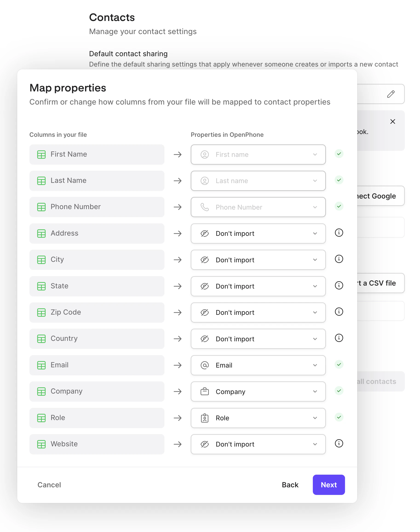The image size is (420, 532).
Task: Open the info icon beside City row
Action: coord(339,259)
